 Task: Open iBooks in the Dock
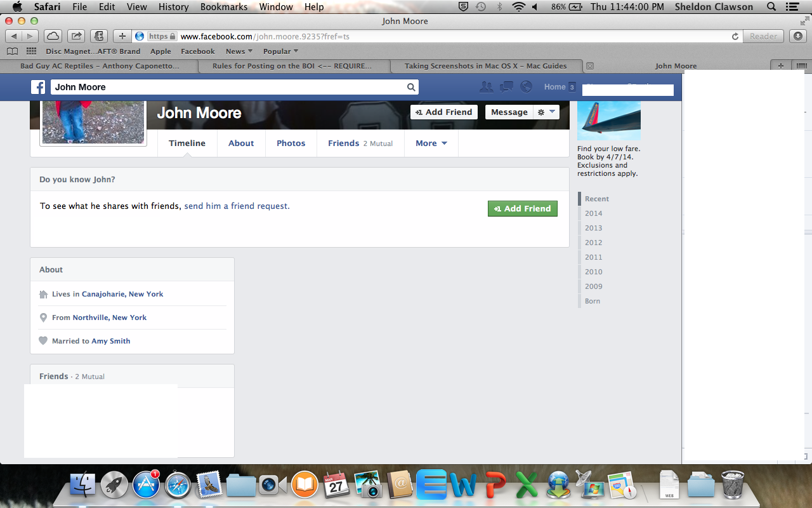(304, 486)
